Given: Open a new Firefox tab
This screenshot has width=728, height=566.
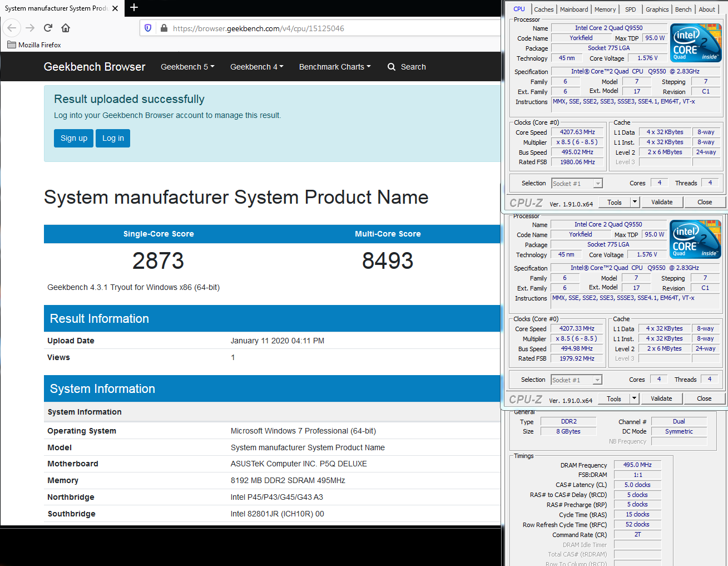Looking at the screenshot, I should click(133, 8).
